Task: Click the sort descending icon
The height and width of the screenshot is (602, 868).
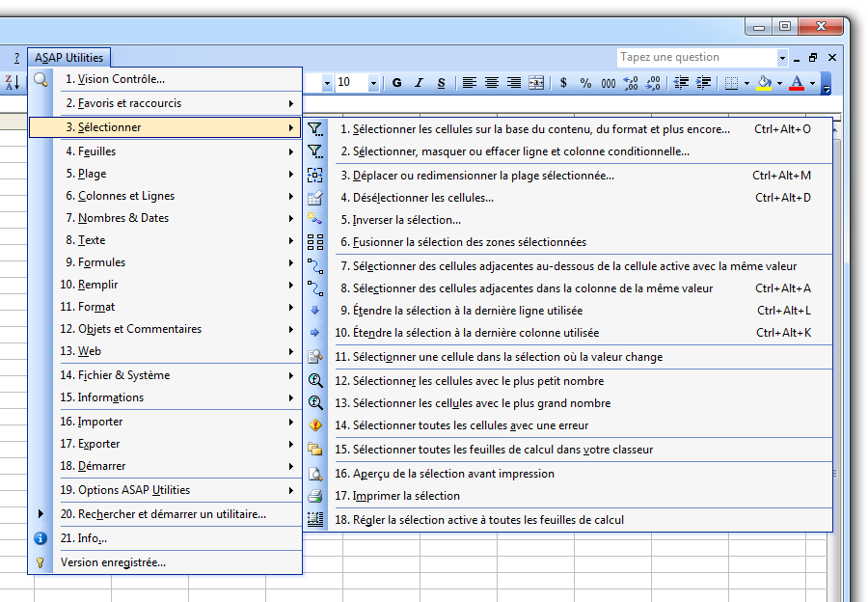Action: 11,83
